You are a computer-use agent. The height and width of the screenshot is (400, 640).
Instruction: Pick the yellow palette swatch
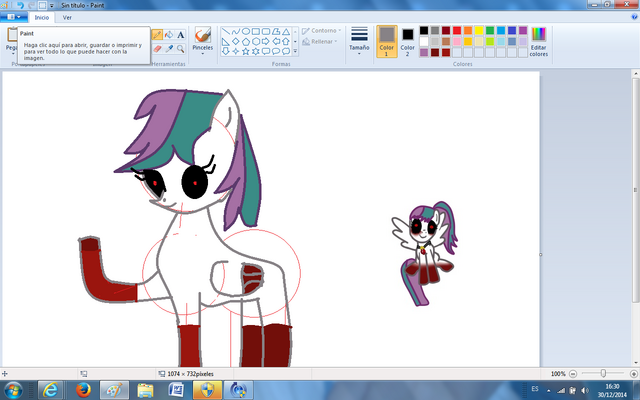click(479, 30)
